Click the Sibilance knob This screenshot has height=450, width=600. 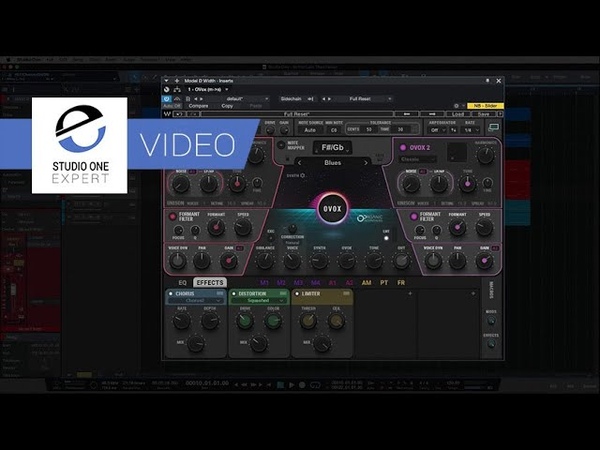pos(265,260)
